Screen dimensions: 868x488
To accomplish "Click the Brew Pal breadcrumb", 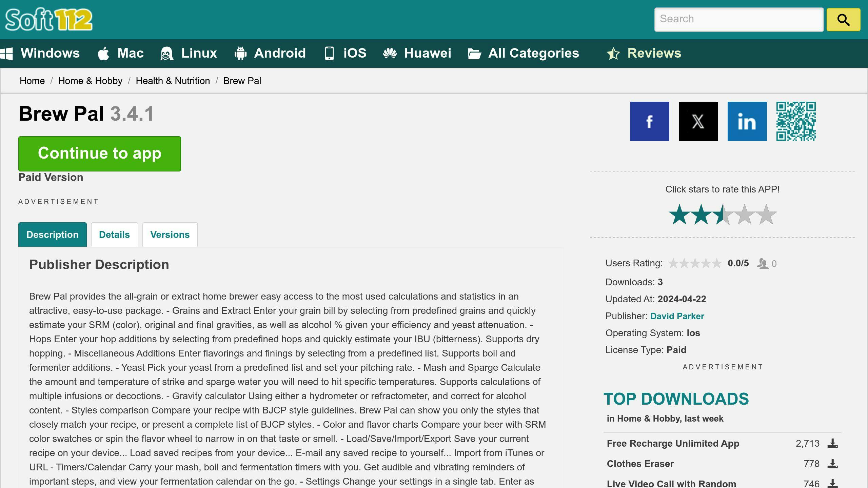I will (x=242, y=81).
